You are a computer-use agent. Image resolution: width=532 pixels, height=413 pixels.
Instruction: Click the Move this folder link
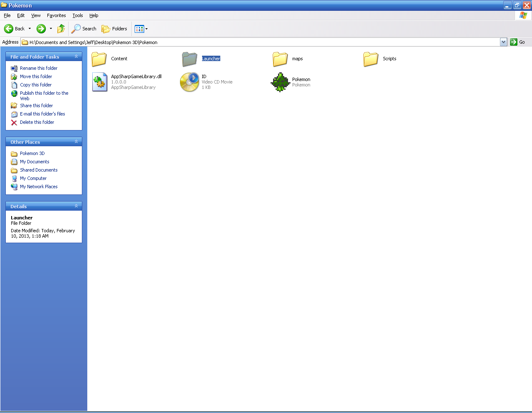point(36,76)
